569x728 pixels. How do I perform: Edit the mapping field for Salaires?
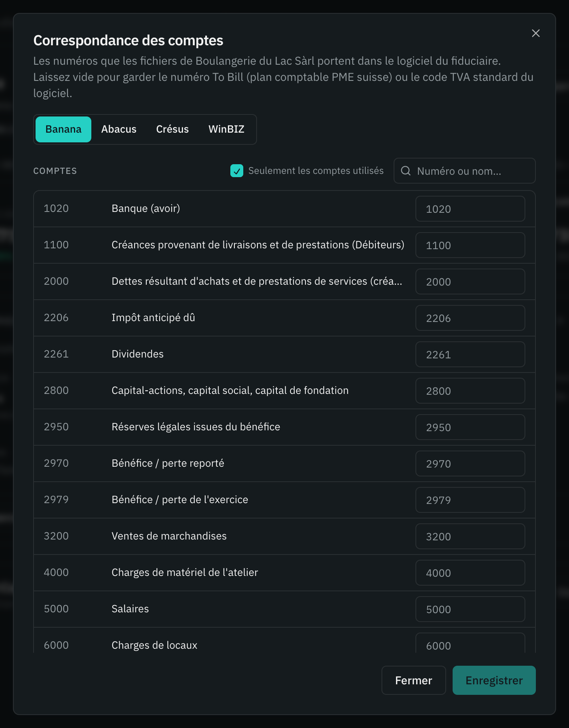[x=470, y=609]
